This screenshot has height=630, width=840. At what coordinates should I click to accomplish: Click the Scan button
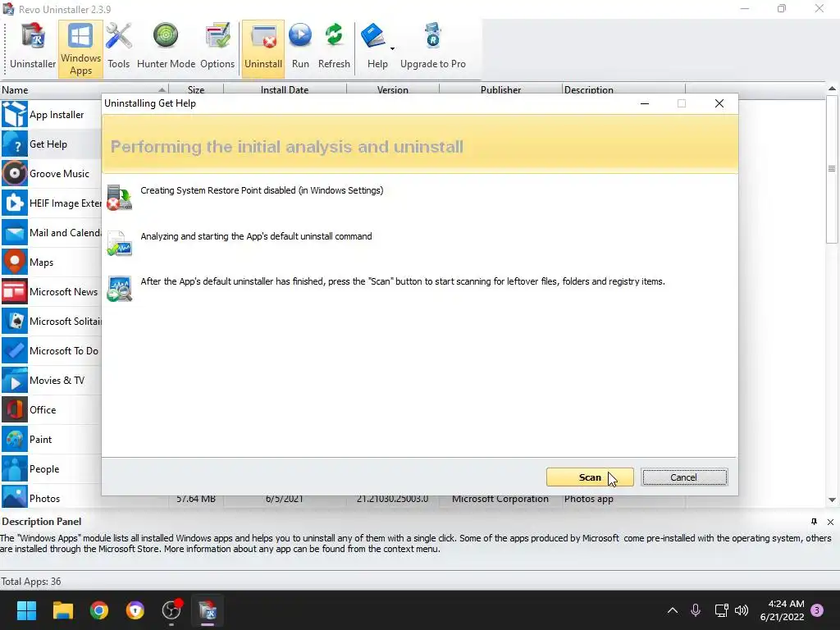(590, 477)
